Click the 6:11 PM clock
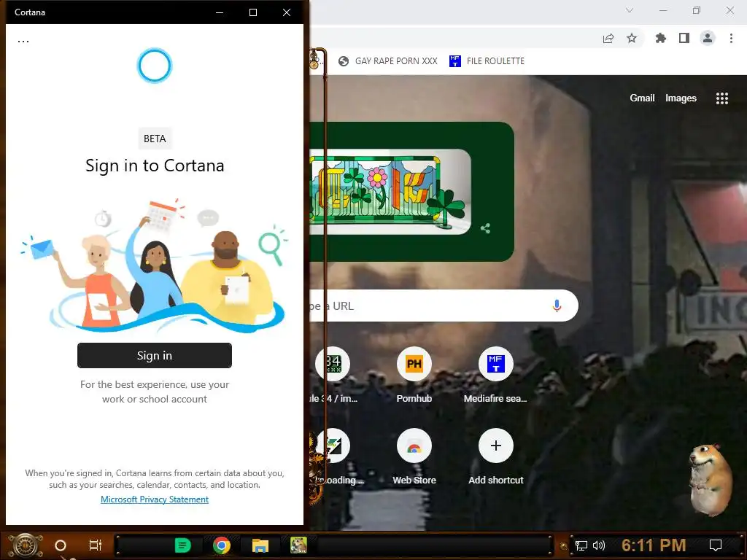The image size is (747, 560). point(654,545)
